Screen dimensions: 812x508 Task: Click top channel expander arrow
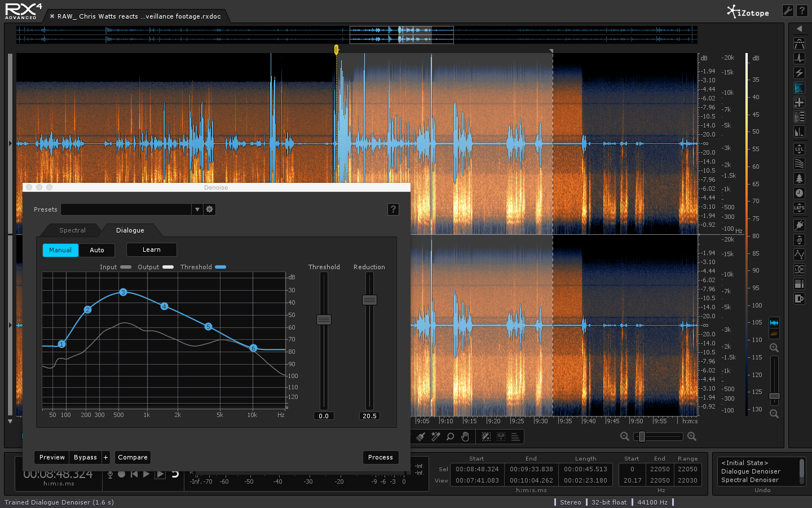click(10, 143)
